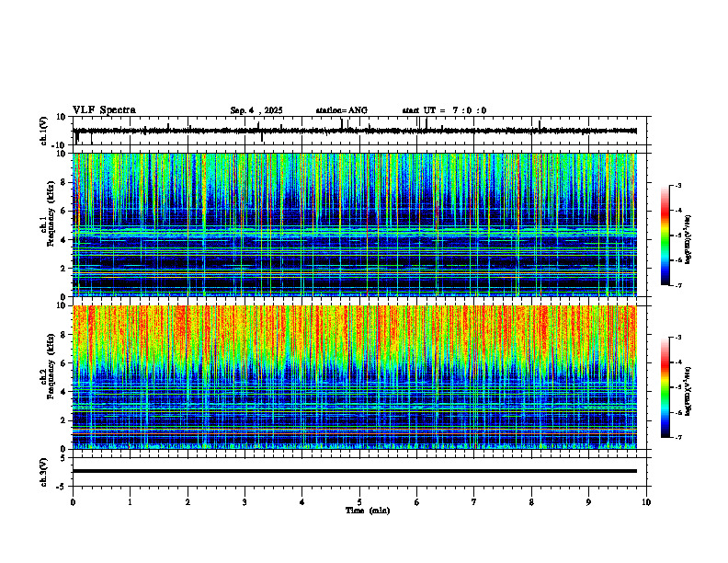Click time axis tick label '4'

[x=302, y=502]
